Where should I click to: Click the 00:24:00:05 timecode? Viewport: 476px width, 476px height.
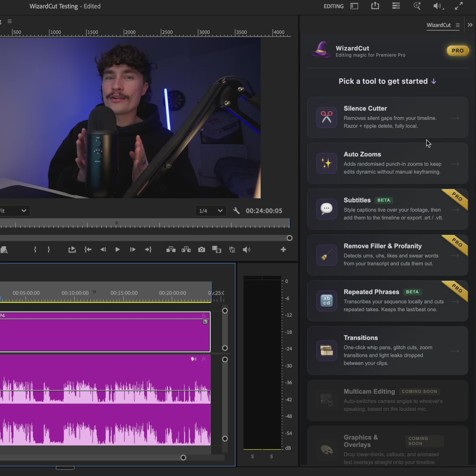pos(264,211)
